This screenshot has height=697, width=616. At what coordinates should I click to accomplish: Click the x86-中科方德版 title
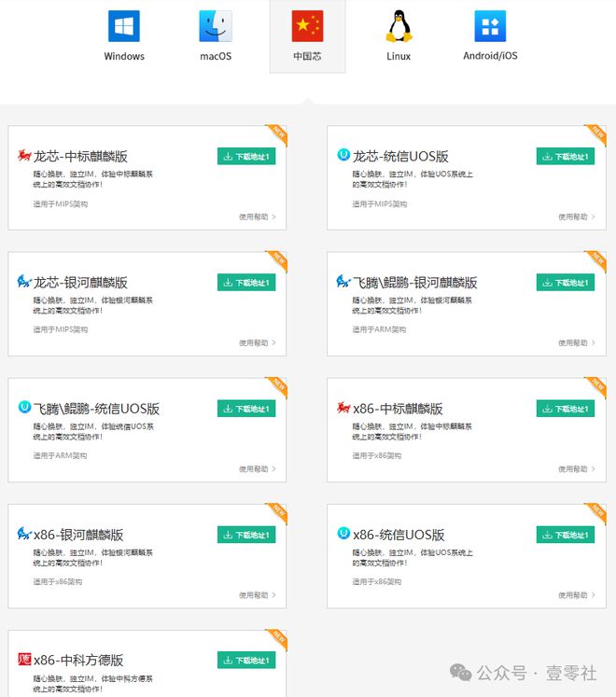pyautogui.click(x=78, y=660)
